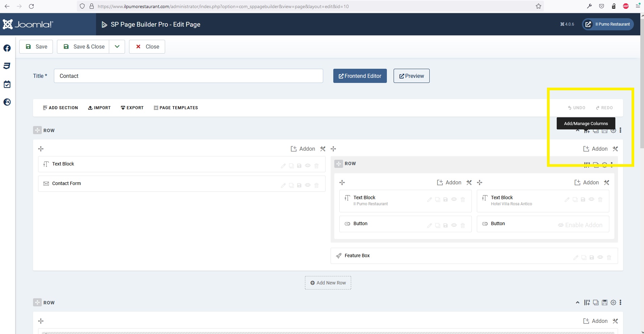
Task: Click the Save button
Action: [36, 47]
